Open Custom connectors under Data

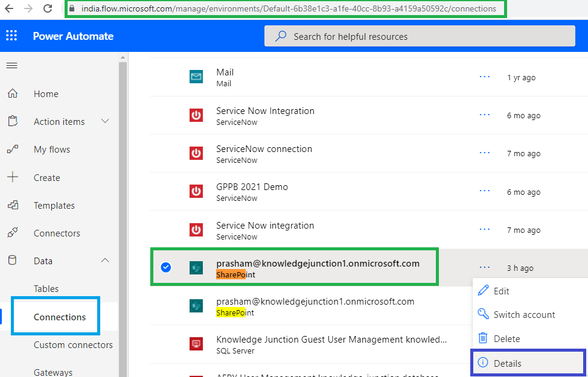tap(73, 345)
